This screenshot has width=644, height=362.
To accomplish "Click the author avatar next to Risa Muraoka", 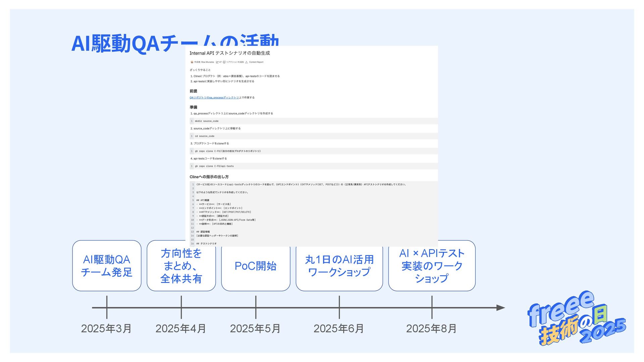I will (x=192, y=62).
